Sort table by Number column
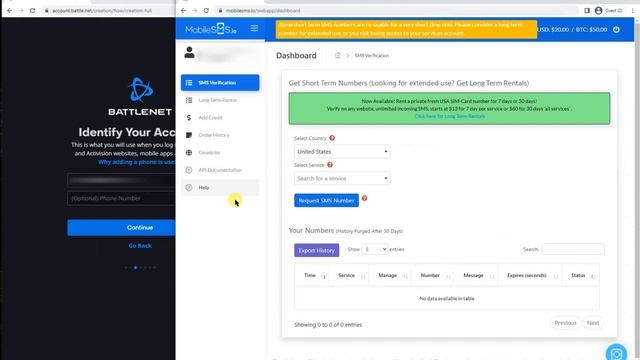Screen dimensions: 640x360 tap(432, 276)
